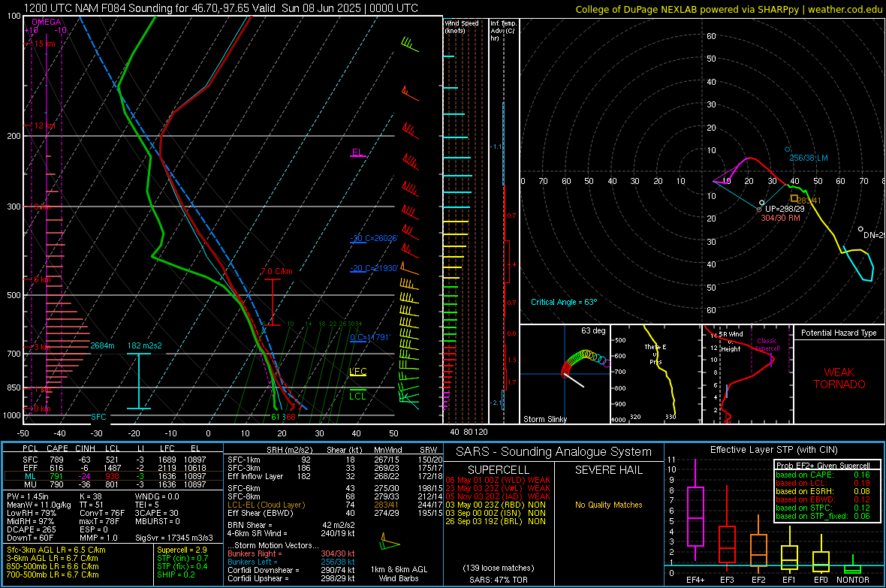This screenshot has width=886, height=588.
Task: Click the red WEAK TORNADO hazard text
Action: (x=839, y=378)
